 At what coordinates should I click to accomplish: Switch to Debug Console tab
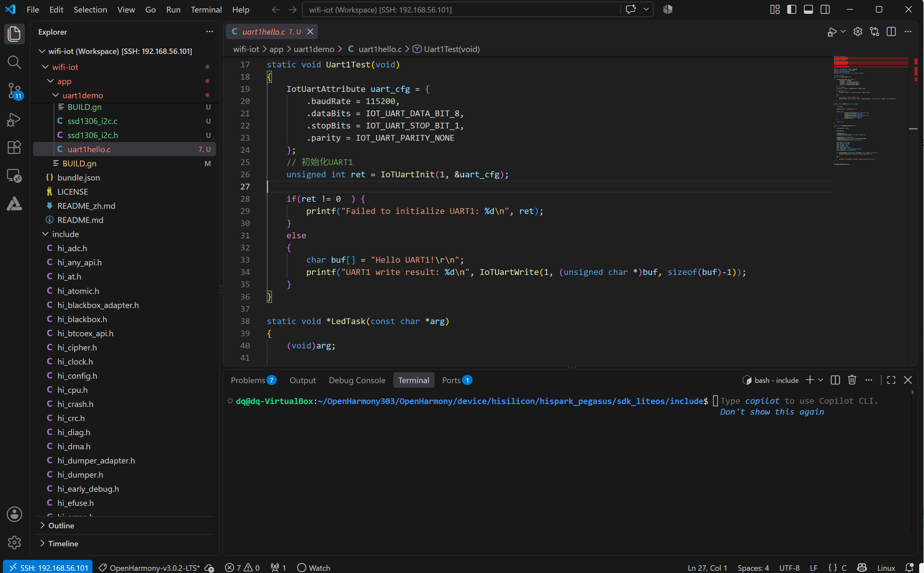click(357, 380)
